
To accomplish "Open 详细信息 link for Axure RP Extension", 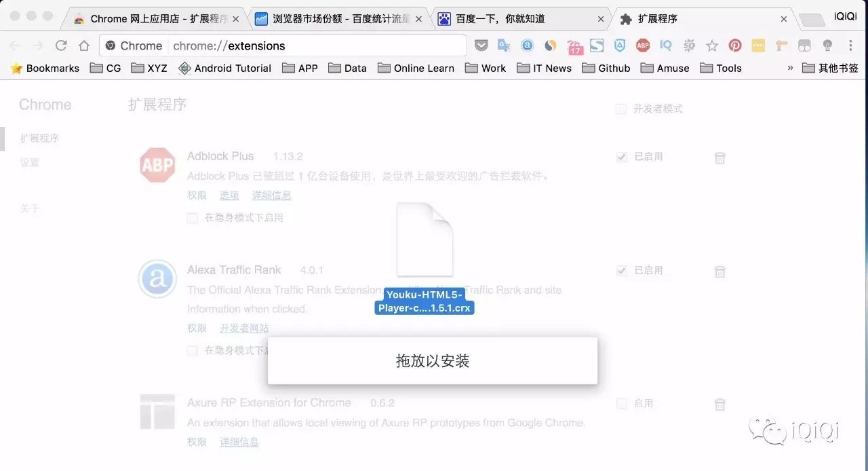I will (239, 442).
